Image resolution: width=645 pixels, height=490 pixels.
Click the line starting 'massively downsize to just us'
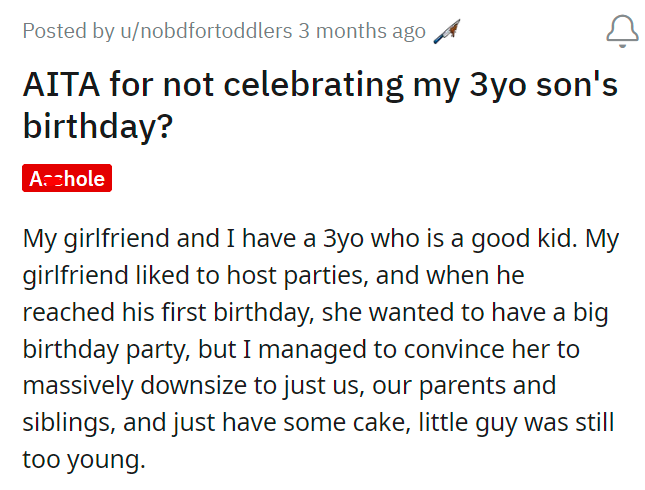pos(289,386)
